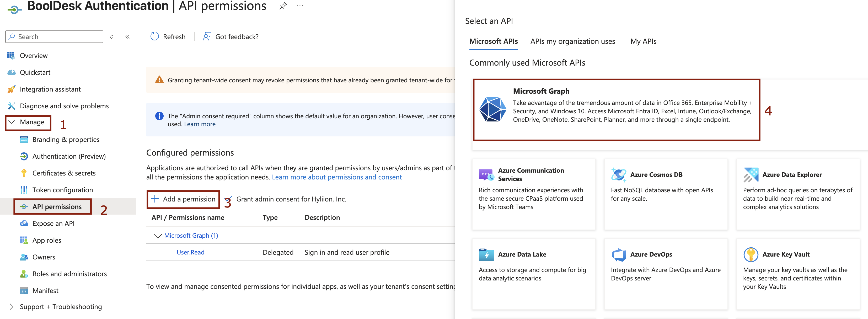This screenshot has height=319, width=868.
Task: Click the pin icon beside page title
Action: pos(283,6)
